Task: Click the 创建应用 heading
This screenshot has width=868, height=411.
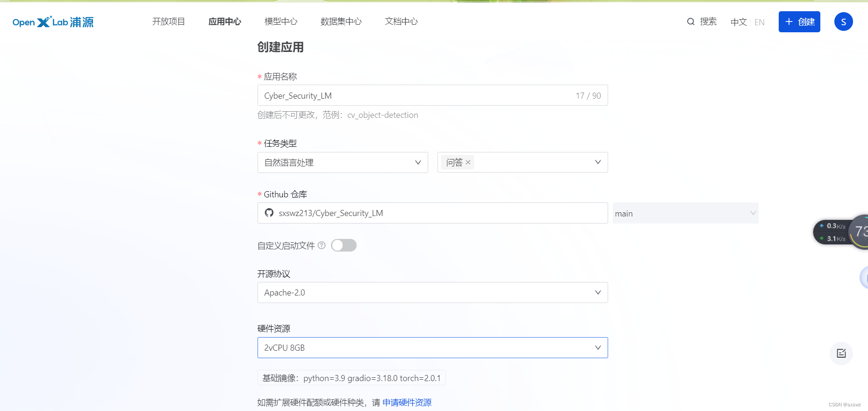Action: 280,47
